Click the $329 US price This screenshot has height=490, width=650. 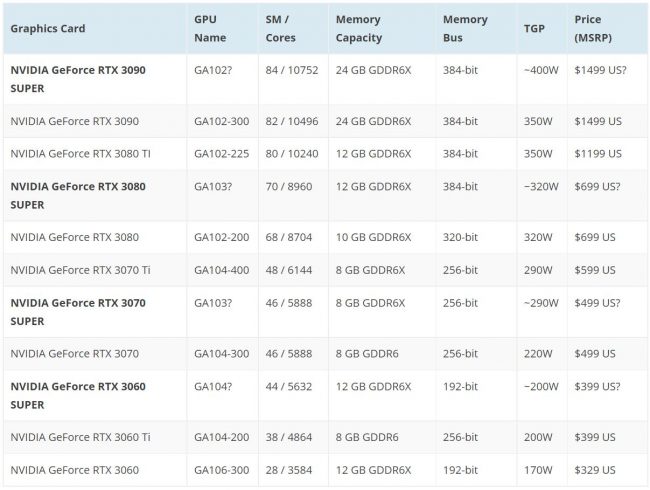pos(595,470)
